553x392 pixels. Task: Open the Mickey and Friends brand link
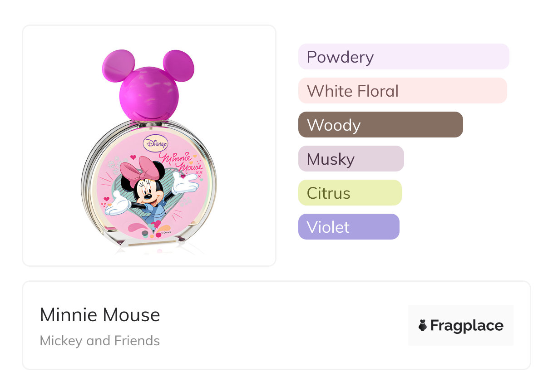(x=100, y=341)
